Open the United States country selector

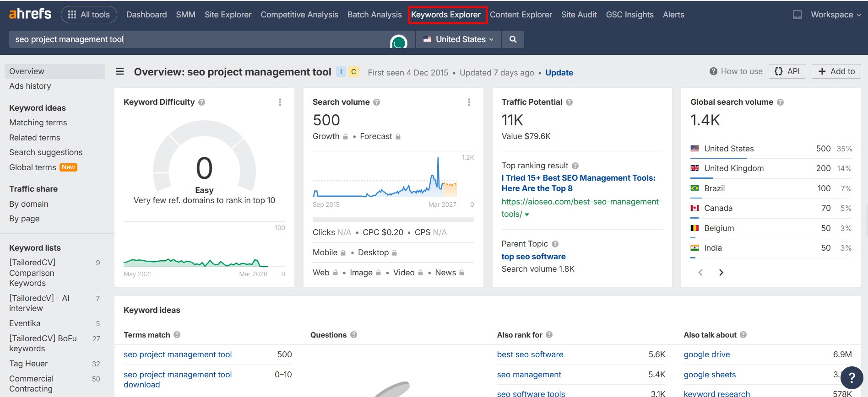point(458,39)
